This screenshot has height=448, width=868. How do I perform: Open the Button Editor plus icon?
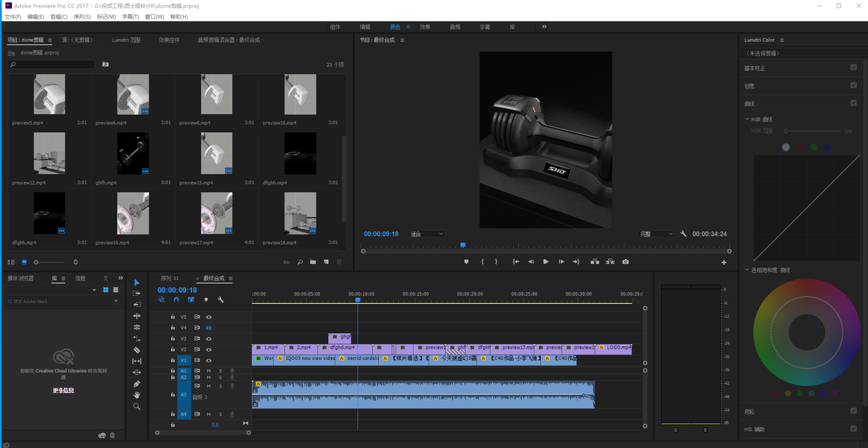pos(724,262)
